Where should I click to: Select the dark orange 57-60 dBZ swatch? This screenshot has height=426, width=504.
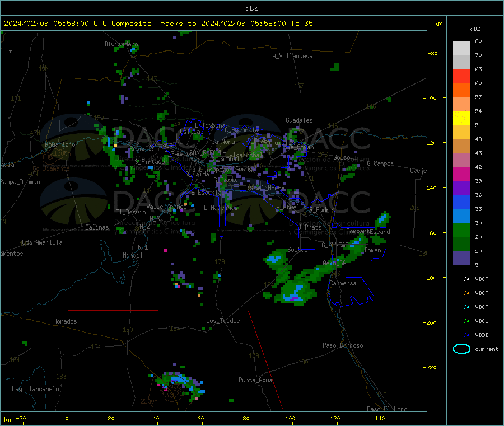pyautogui.click(x=461, y=90)
